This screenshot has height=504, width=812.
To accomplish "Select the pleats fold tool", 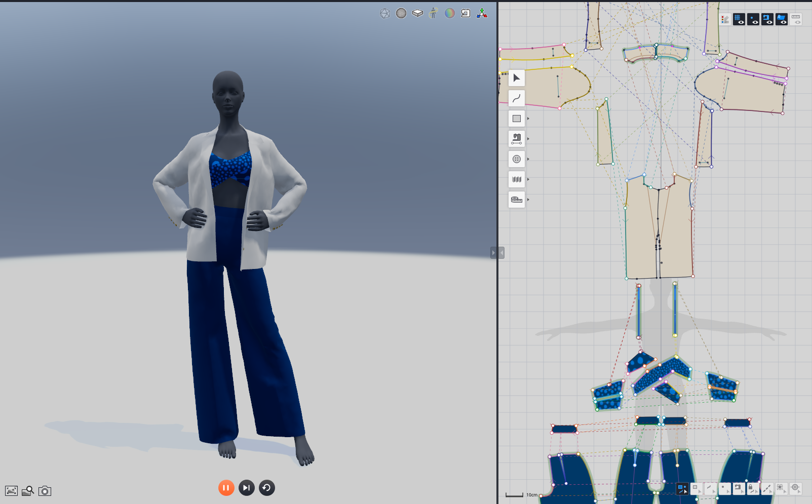I will pyautogui.click(x=516, y=179).
